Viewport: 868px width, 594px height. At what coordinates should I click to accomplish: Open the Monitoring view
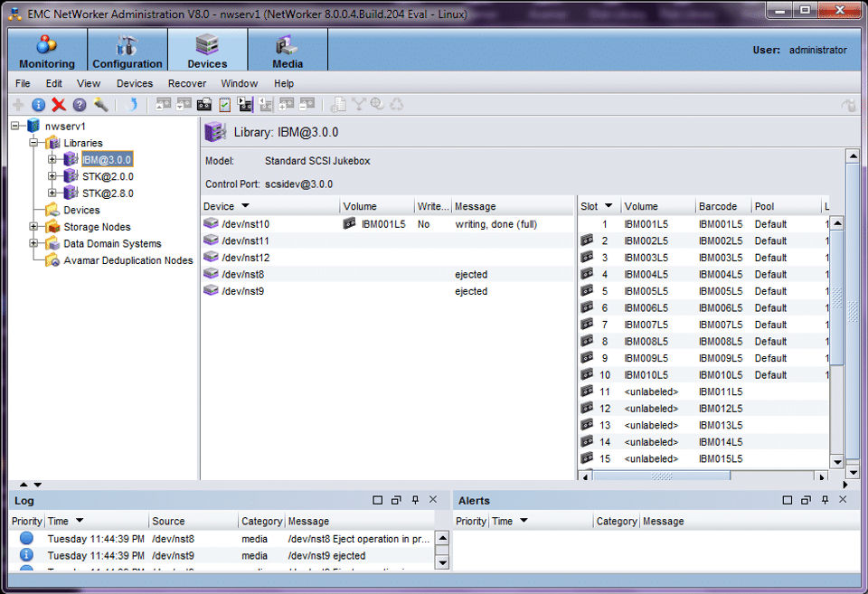47,51
